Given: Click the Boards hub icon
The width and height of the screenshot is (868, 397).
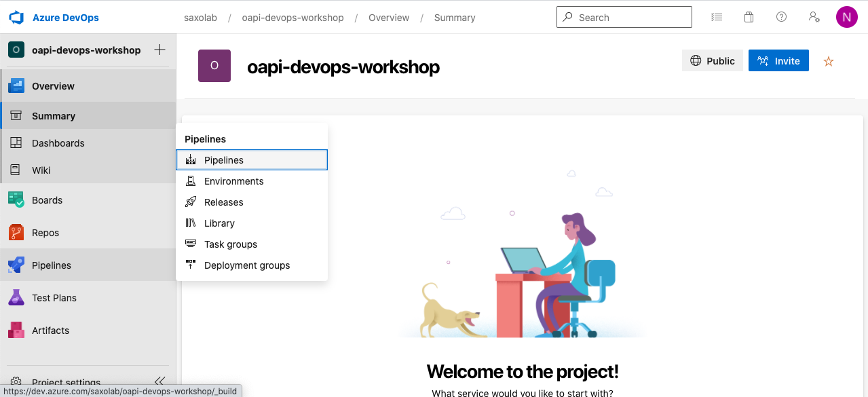Looking at the screenshot, I should [16, 200].
